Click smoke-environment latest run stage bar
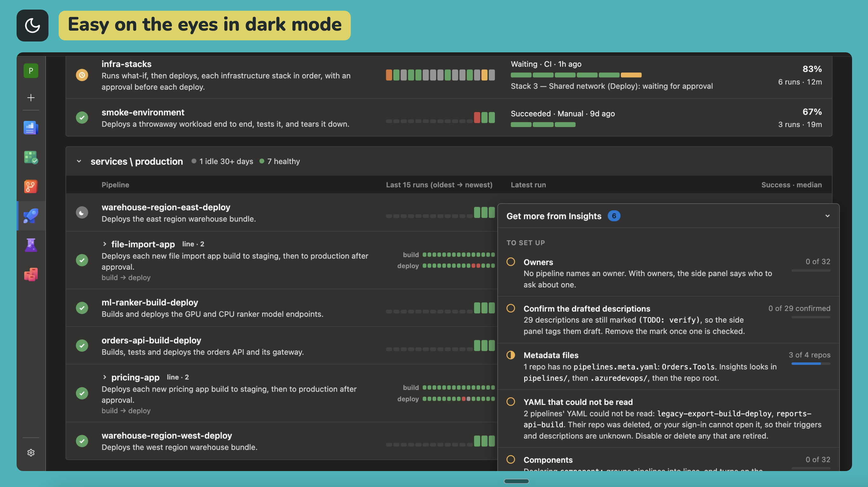This screenshot has width=868, height=487. (x=543, y=124)
